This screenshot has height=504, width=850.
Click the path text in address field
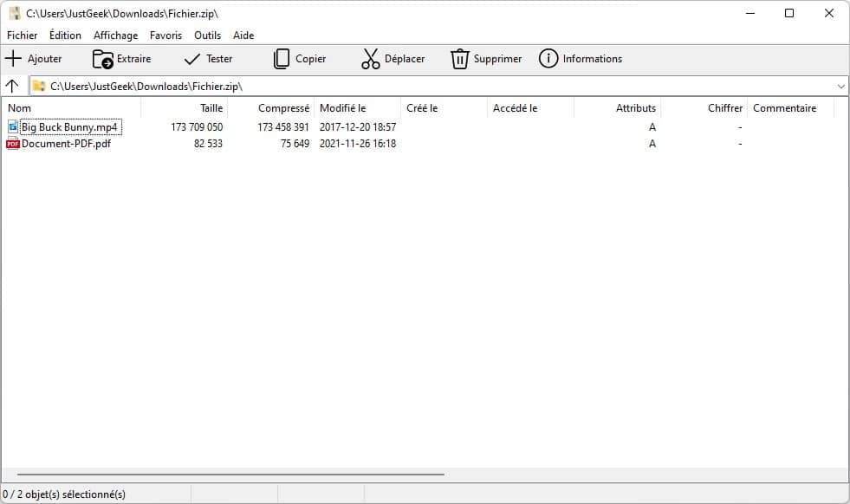[x=146, y=87]
